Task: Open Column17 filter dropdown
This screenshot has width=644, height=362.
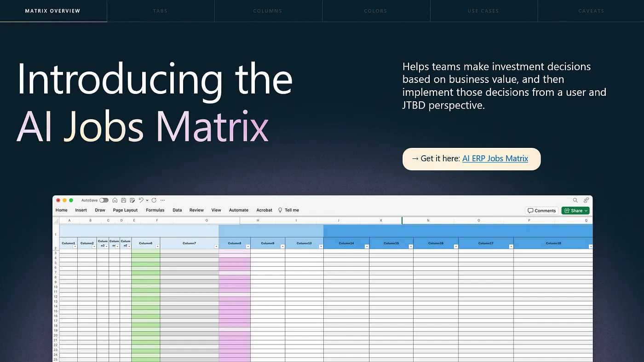Action: click(x=511, y=246)
